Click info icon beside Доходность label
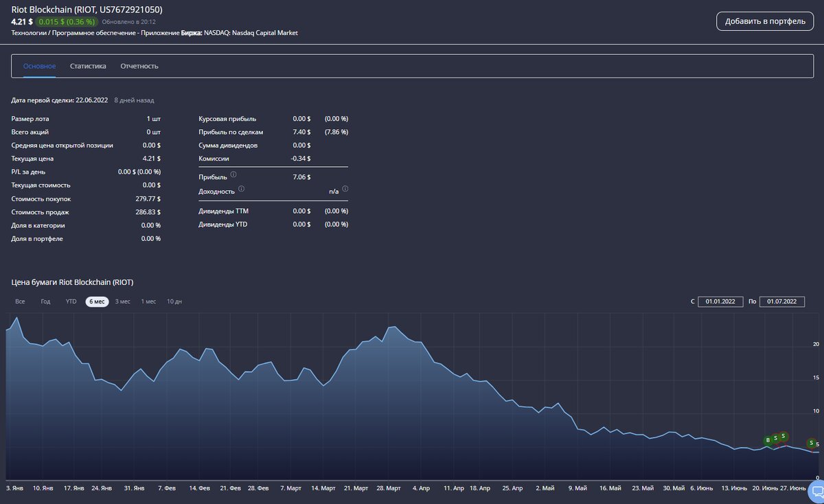824x504 pixels. tap(241, 189)
